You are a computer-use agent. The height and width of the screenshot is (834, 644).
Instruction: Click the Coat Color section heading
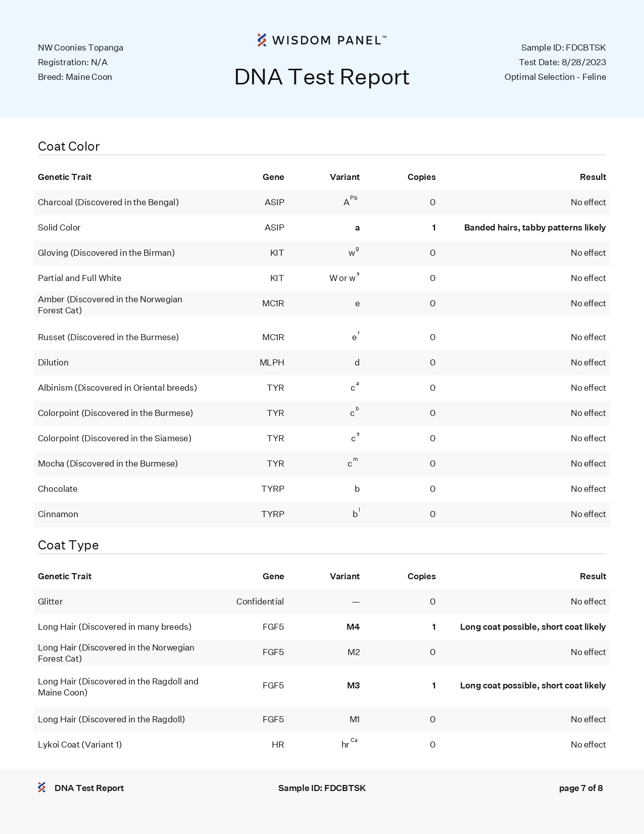[x=69, y=146]
